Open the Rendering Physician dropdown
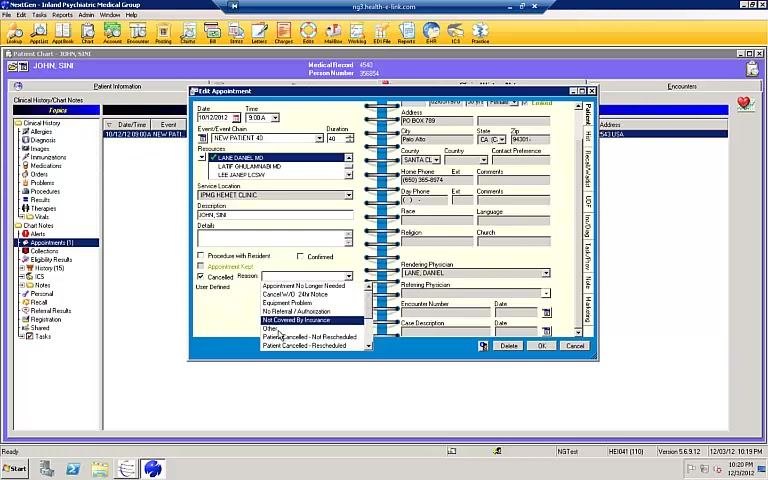768x480 pixels. tap(546, 273)
